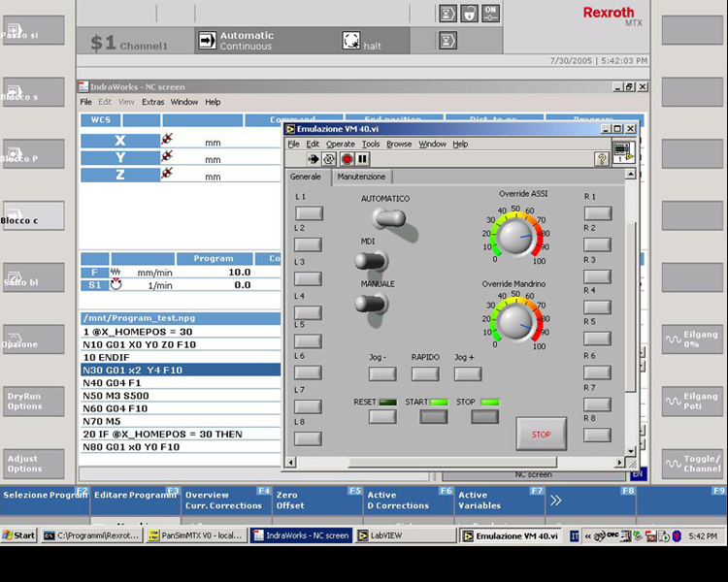Flip the AUTOMATICO toggle switch

389,217
